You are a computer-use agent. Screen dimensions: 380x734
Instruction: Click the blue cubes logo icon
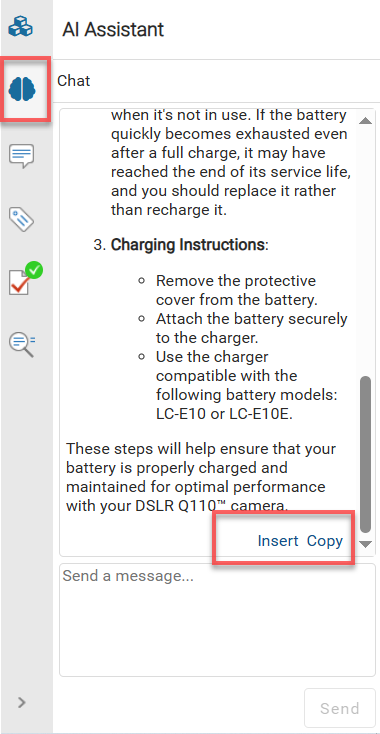click(x=21, y=26)
